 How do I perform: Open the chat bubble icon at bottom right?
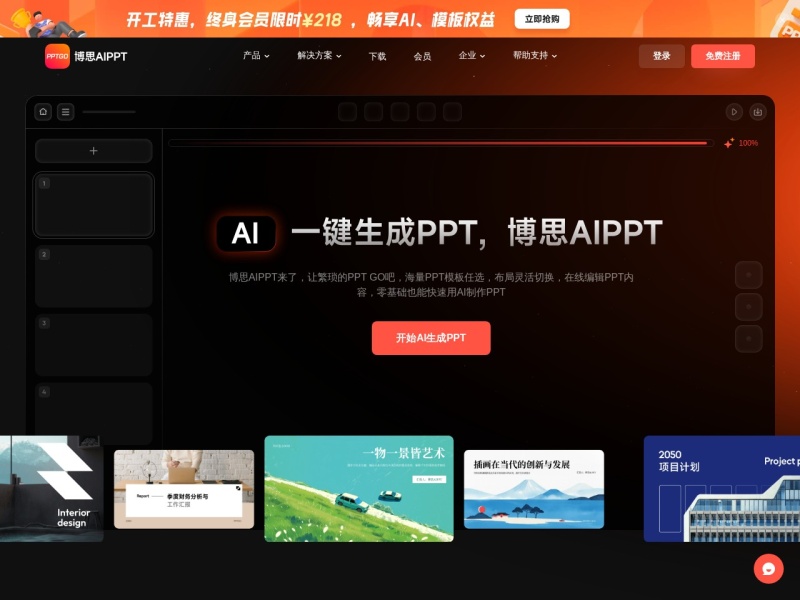pos(768,567)
